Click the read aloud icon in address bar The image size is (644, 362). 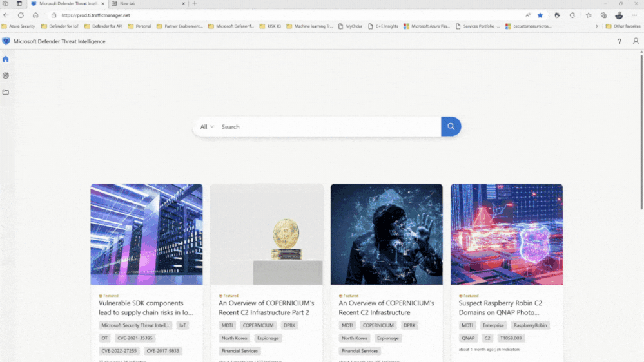[x=528, y=15]
